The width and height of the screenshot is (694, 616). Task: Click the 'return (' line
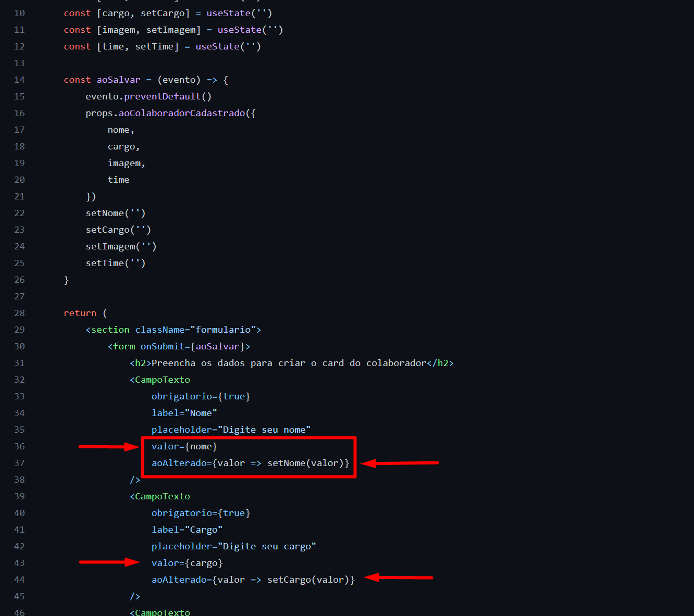click(x=85, y=313)
